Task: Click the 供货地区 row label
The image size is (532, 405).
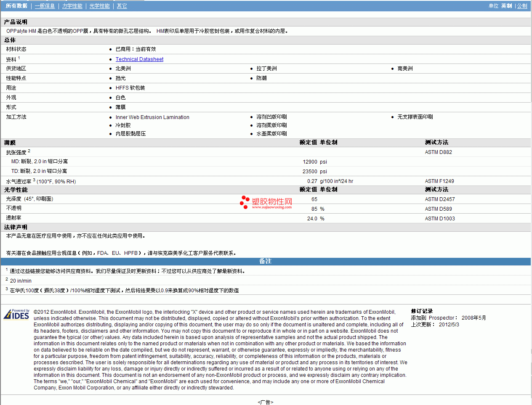Action: (16, 69)
